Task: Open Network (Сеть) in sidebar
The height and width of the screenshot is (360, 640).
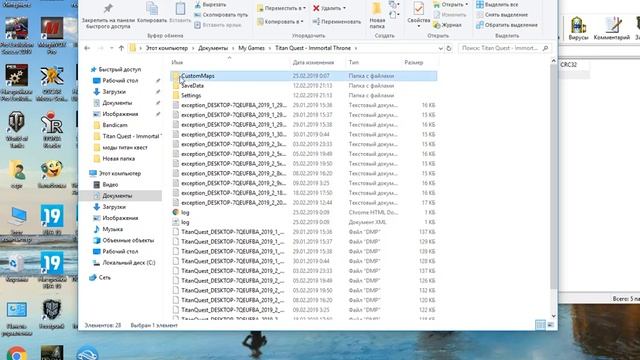Action: (x=104, y=278)
